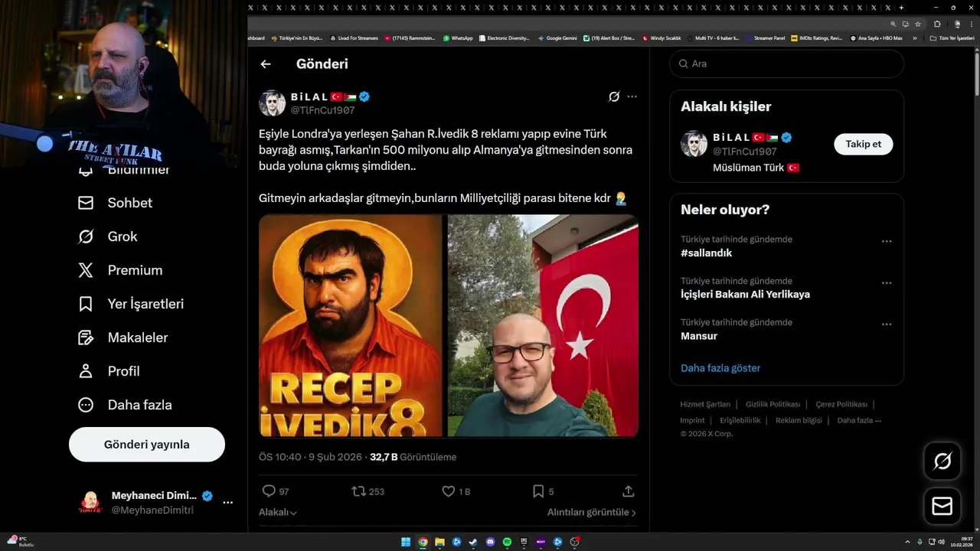The height and width of the screenshot is (551, 980).
Task: Follow BiLAL with the Takip et button
Action: click(x=863, y=144)
